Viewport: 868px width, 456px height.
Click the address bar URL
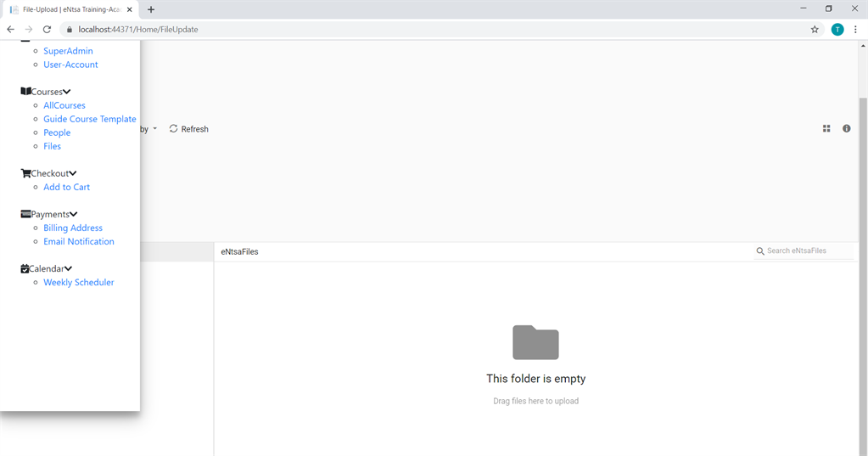[138, 30]
